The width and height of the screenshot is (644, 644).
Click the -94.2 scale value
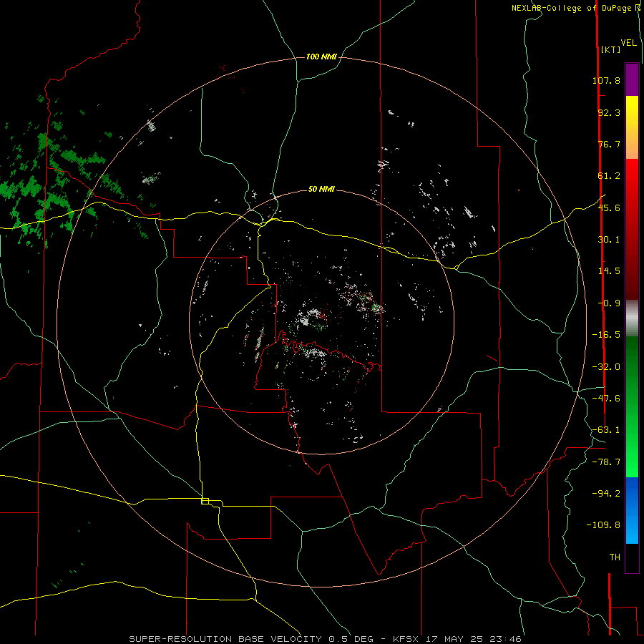click(606, 494)
